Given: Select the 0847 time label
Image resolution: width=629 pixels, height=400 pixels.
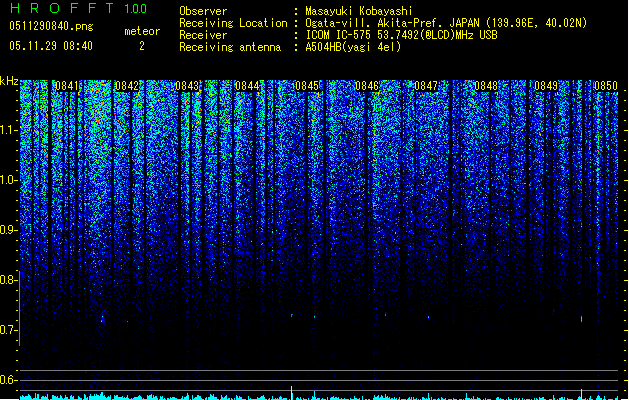Looking at the screenshot, I should tap(426, 86).
